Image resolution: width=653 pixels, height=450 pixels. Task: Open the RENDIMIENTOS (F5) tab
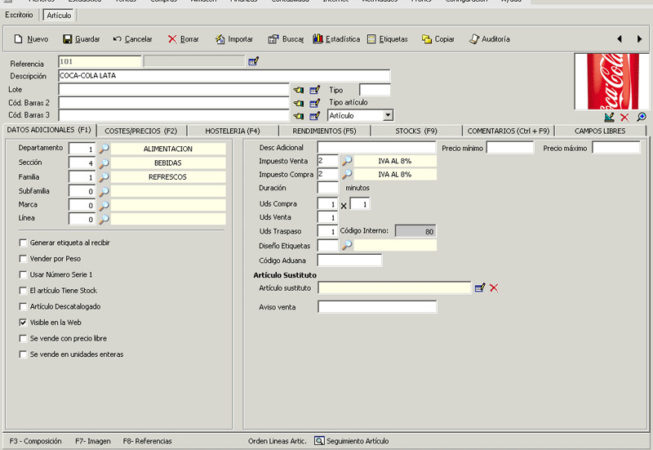[324, 131]
